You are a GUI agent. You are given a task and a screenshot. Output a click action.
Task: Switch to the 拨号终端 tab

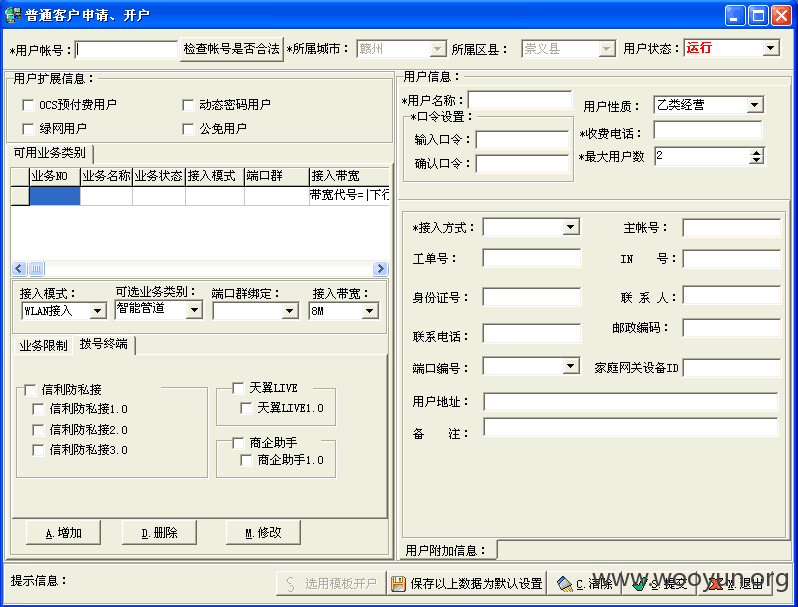(104, 344)
